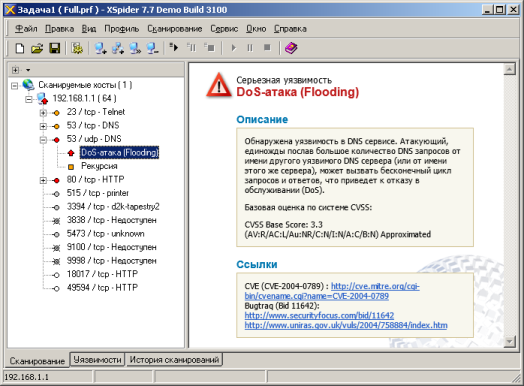Switch to the Сканирование tab

37,361
